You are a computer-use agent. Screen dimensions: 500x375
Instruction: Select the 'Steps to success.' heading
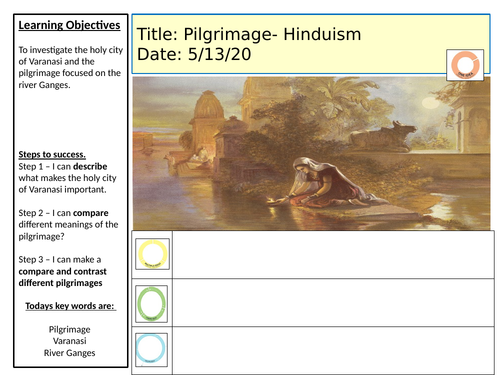(x=52, y=154)
